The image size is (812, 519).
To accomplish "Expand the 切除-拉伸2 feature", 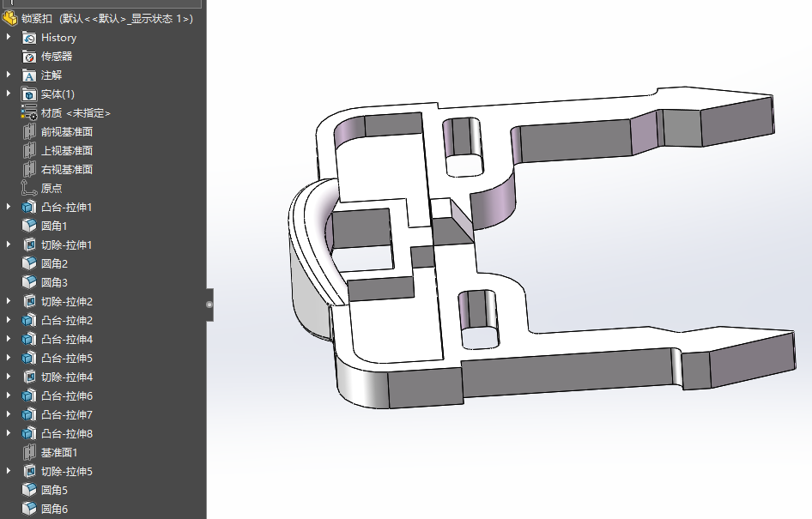I will [x=9, y=301].
